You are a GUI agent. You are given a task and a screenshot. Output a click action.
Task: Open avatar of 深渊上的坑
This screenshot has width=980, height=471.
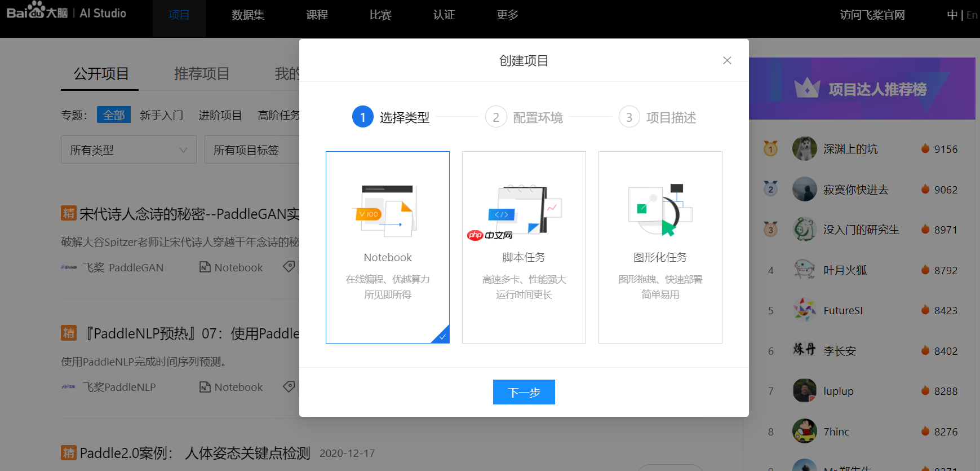click(x=805, y=148)
